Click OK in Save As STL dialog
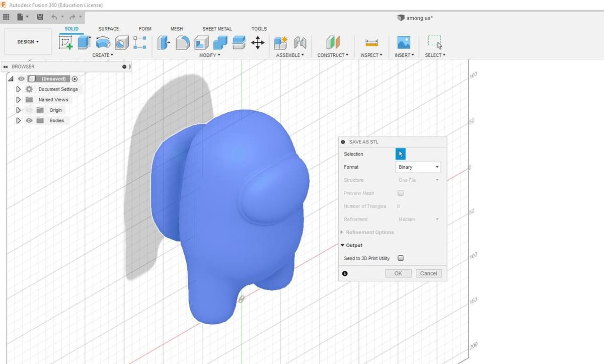Viewport: 604px width, 364px height. [398, 273]
